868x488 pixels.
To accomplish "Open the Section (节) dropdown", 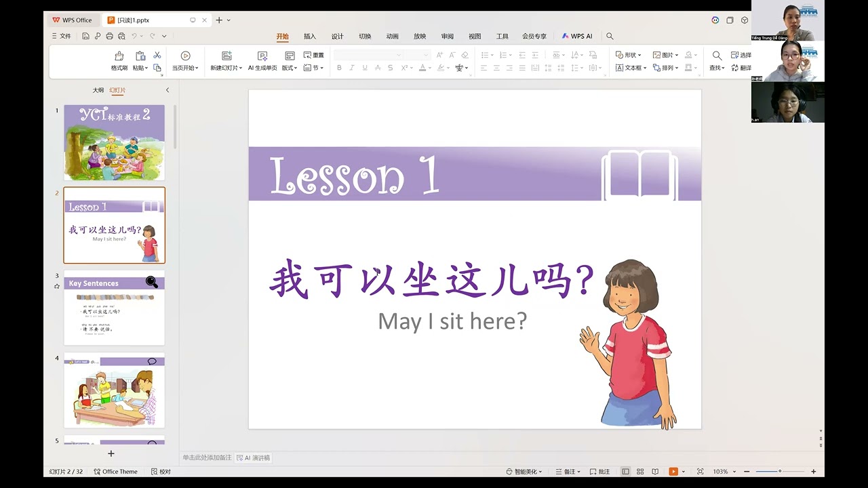I will (x=313, y=68).
